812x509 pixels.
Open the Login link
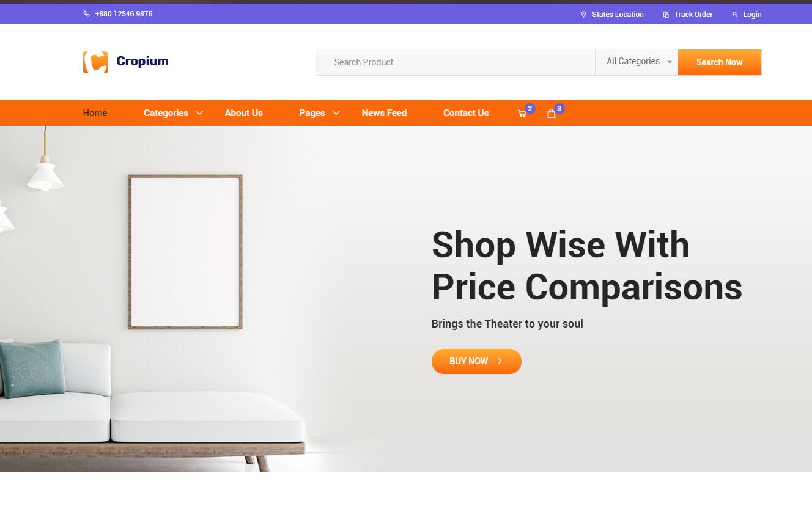pyautogui.click(x=752, y=15)
